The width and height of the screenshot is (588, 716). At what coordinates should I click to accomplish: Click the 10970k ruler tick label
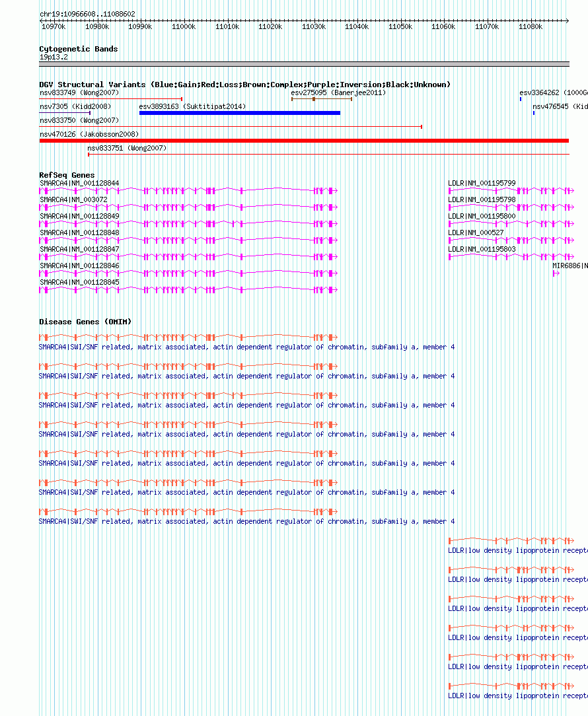coord(54,27)
